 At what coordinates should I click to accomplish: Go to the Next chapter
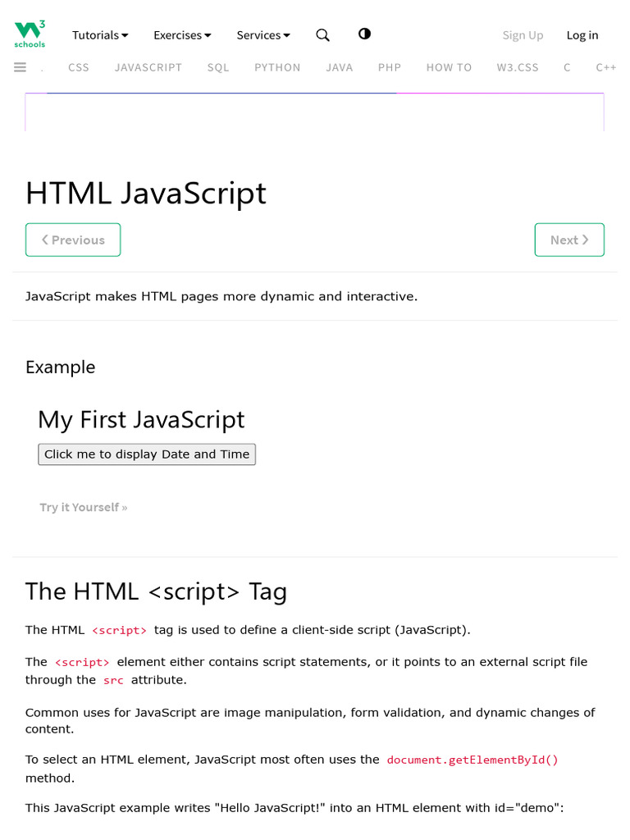[569, 240]
